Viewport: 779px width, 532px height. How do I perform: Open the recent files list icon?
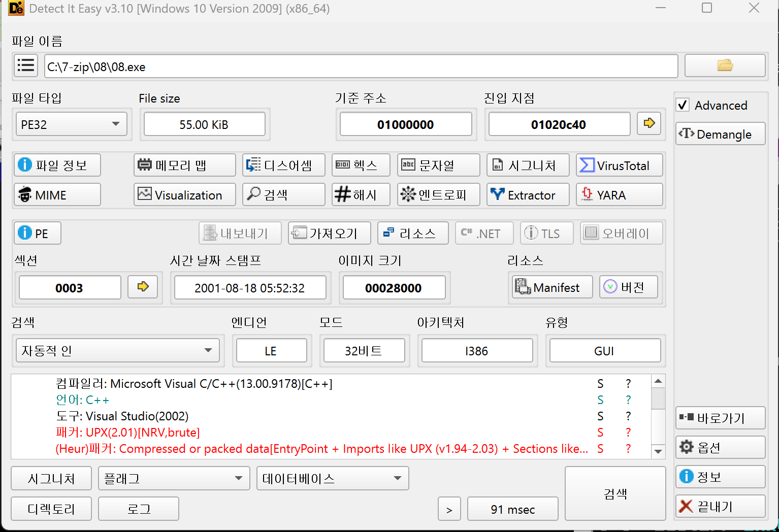coord(25,66)
